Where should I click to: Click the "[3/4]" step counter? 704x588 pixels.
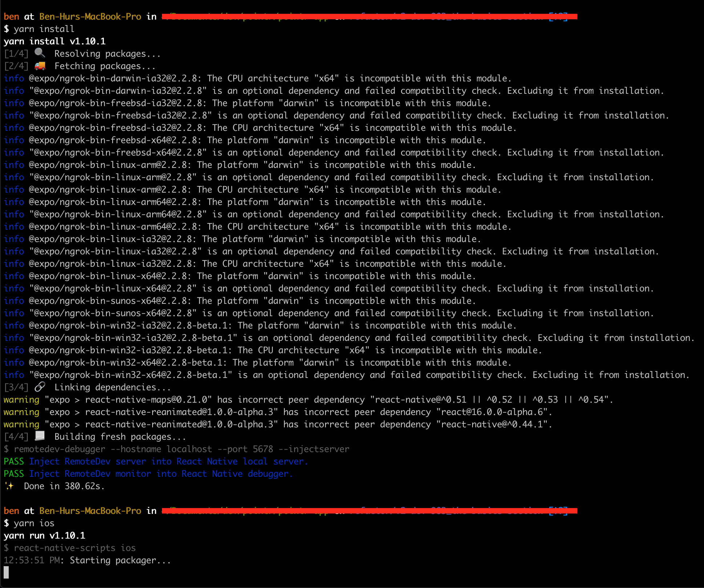coord(16,387)
